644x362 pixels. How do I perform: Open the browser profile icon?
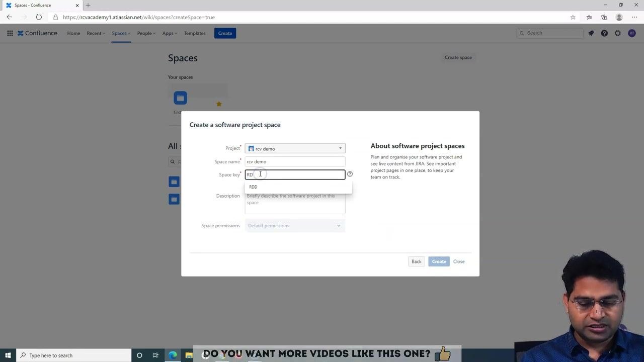click(619, 17)
